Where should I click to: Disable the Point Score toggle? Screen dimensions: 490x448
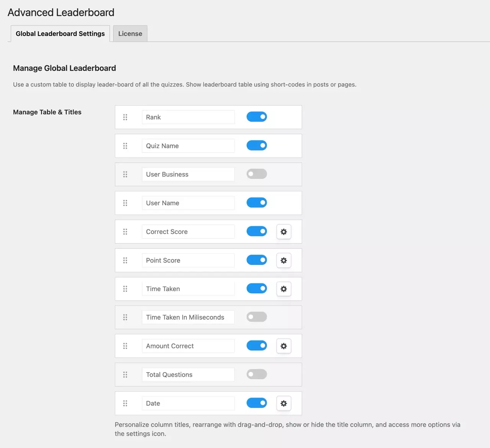[256, 260]
